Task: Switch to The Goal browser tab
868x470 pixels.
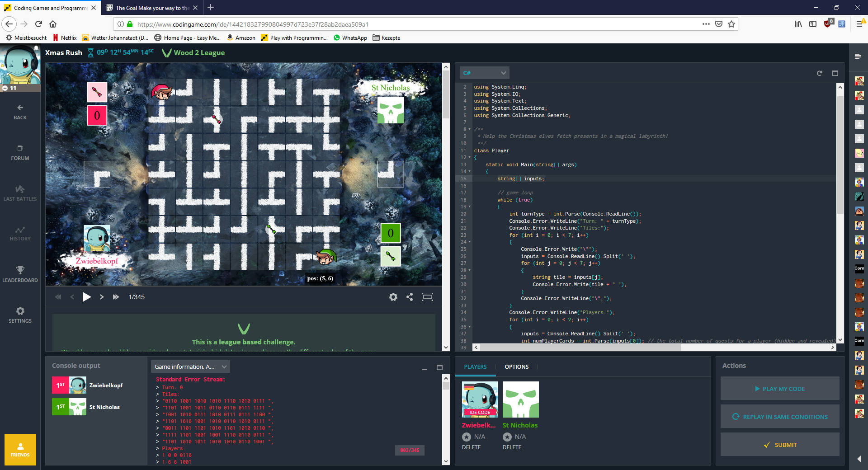Action: click(x=152, y=8)
